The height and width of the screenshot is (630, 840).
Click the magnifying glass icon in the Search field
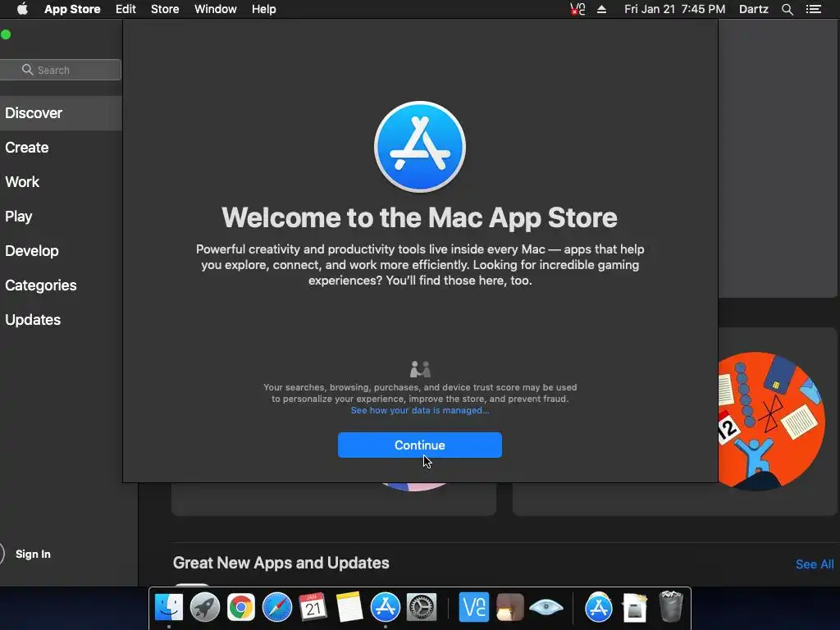pyautogui.click(x=27, y=70)
